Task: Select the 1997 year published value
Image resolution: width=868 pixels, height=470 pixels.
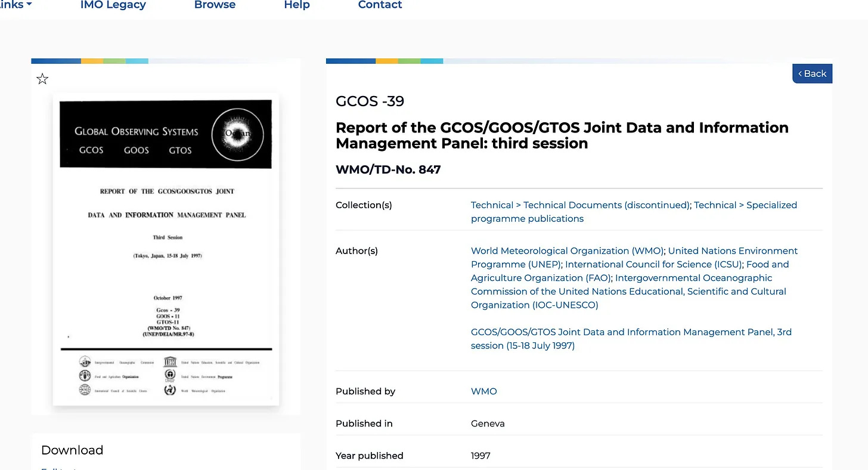Action: coord(480,456)
